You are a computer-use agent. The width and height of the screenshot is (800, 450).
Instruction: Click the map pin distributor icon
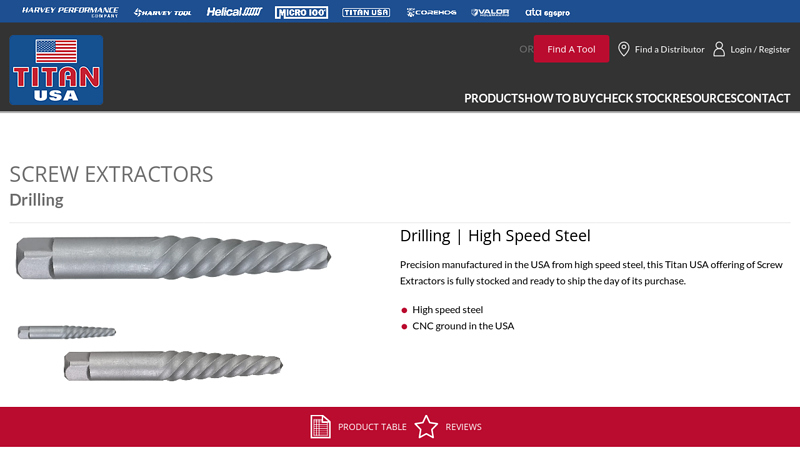623,49
